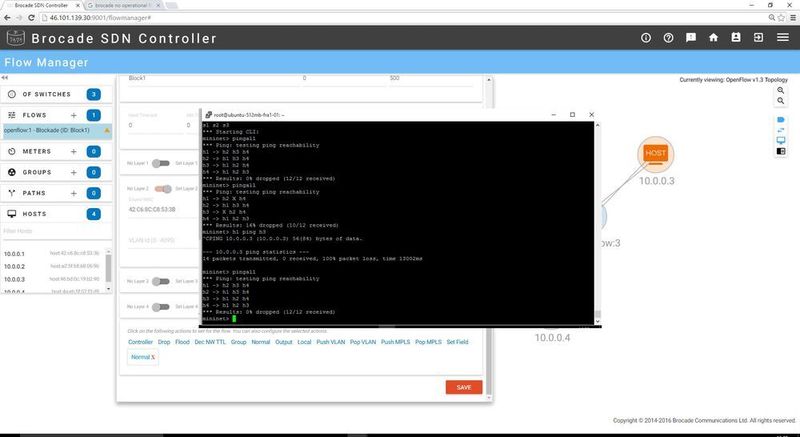
Task: Click the terminal window scrollbar
Action: 597,223
